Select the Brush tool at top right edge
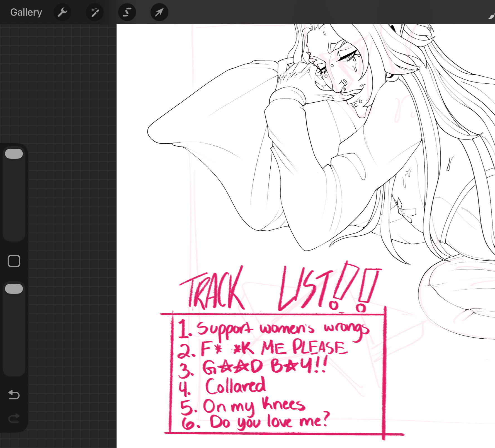Viewport: 495px width, 448px height. 492,16
